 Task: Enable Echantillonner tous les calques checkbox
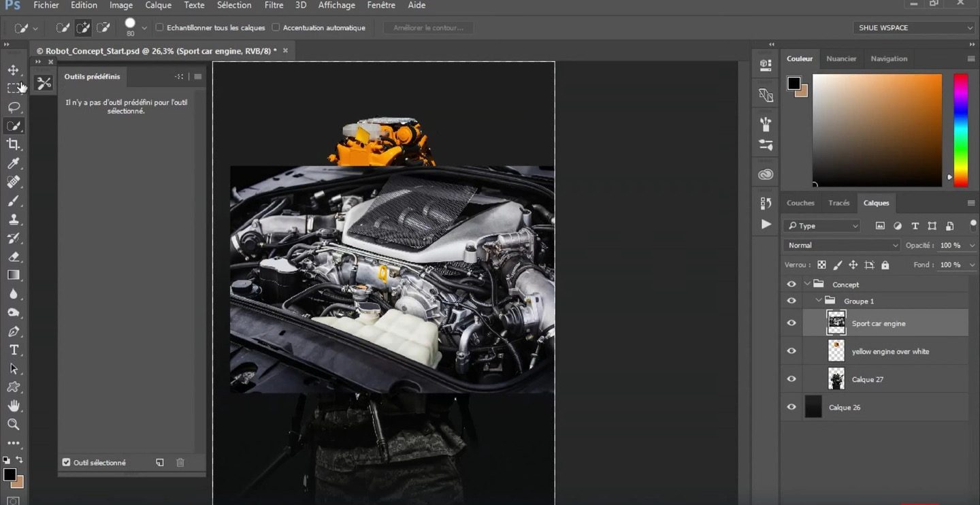(160, 28)
